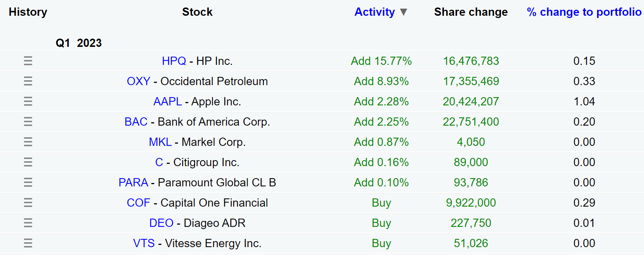Open the VTS ticker link
This screenshot has width=644, height=255.
click(144, 243)
